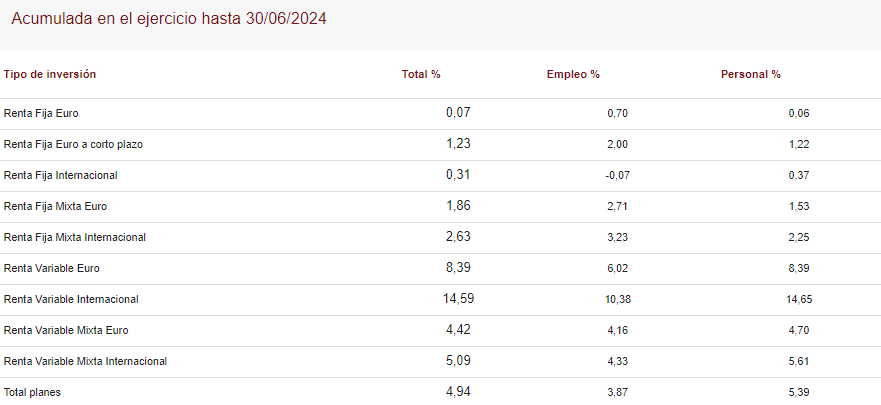
Task: Click the 14,59 value in Total % column
Action: (457, 298)
